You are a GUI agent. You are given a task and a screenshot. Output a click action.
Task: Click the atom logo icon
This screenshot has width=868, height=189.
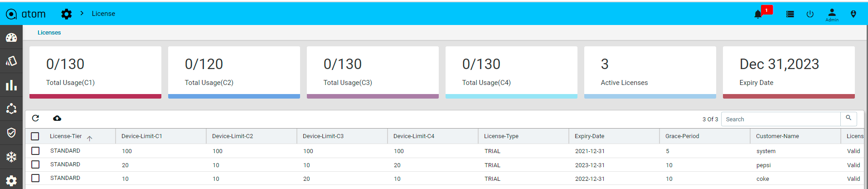[11, 14]
